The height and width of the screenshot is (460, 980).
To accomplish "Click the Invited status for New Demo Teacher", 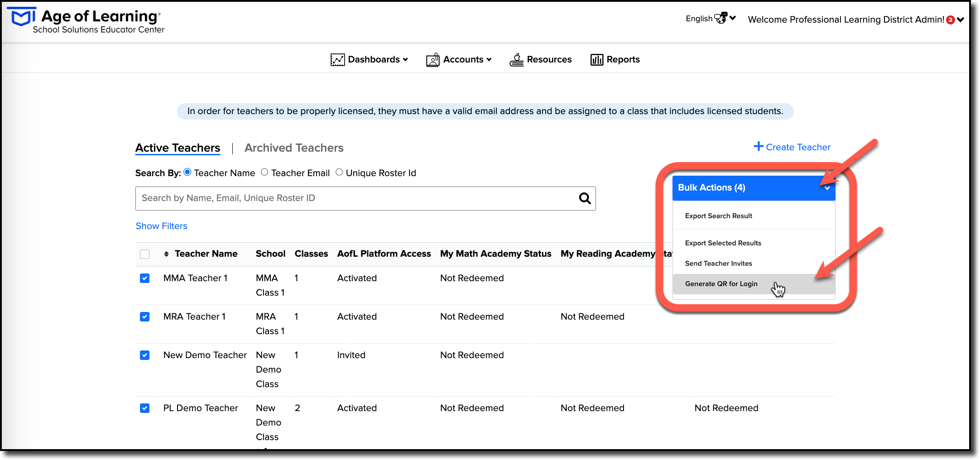I will [x=351, y=355].
